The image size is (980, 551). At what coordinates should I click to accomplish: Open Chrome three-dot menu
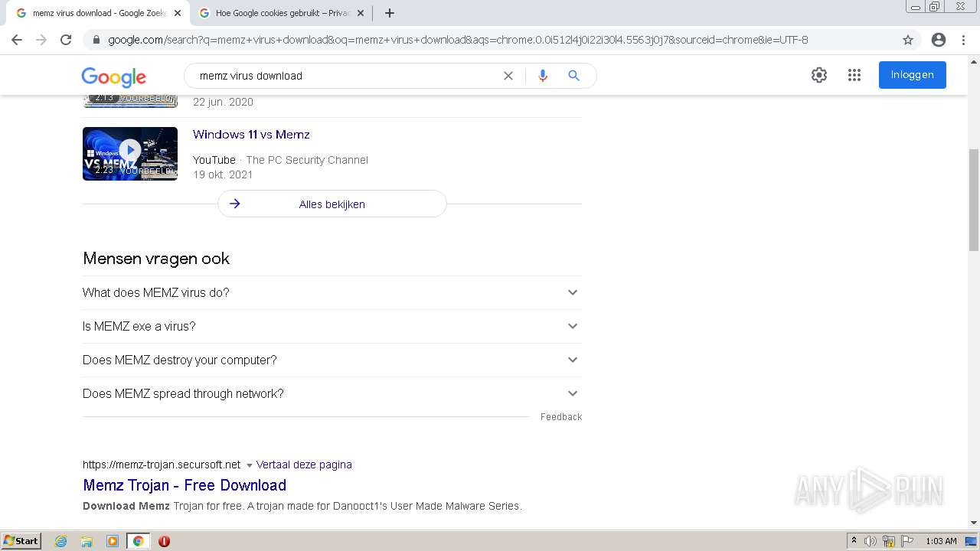(963, 40)
